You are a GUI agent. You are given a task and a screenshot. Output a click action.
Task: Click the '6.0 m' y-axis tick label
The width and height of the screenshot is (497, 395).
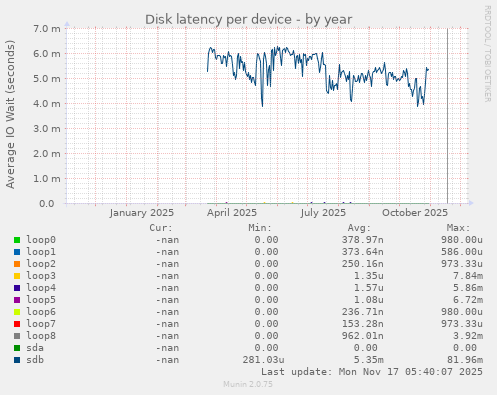coord(47,54)
